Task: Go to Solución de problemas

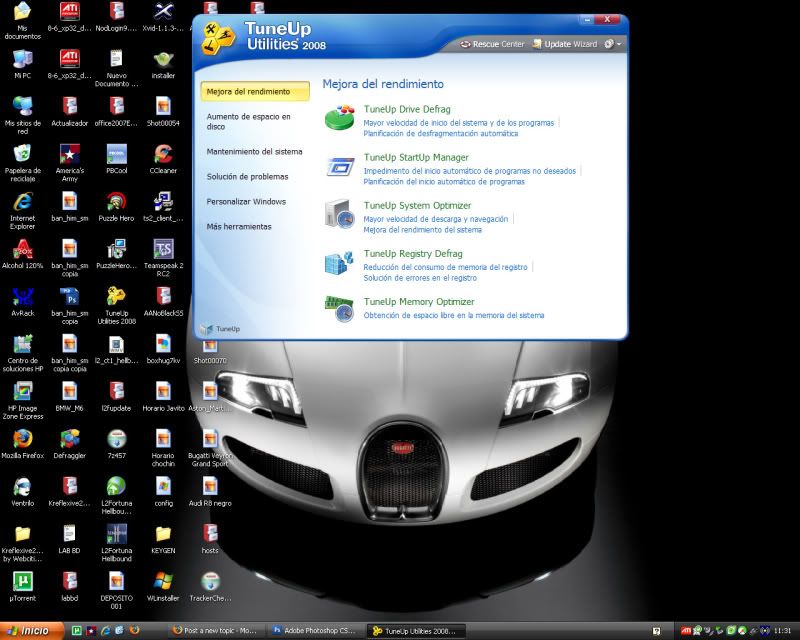Action: tap(247, 177)
